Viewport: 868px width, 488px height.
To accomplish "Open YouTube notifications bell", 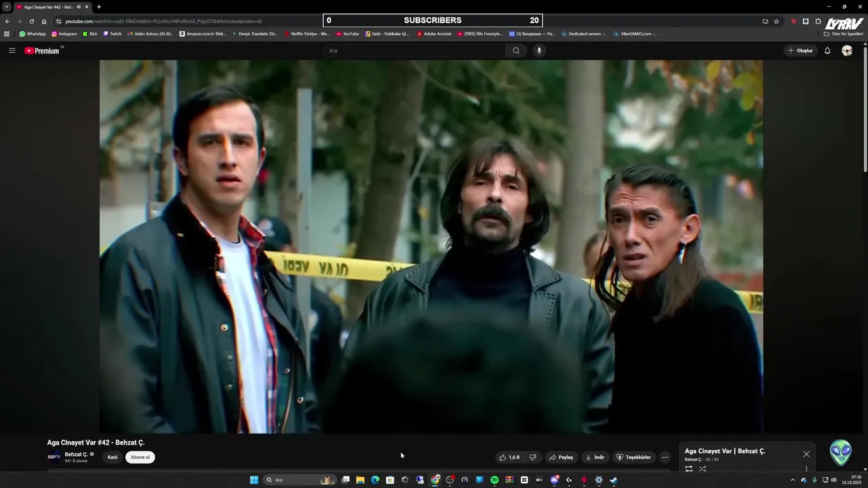I will tap(827, 51).
